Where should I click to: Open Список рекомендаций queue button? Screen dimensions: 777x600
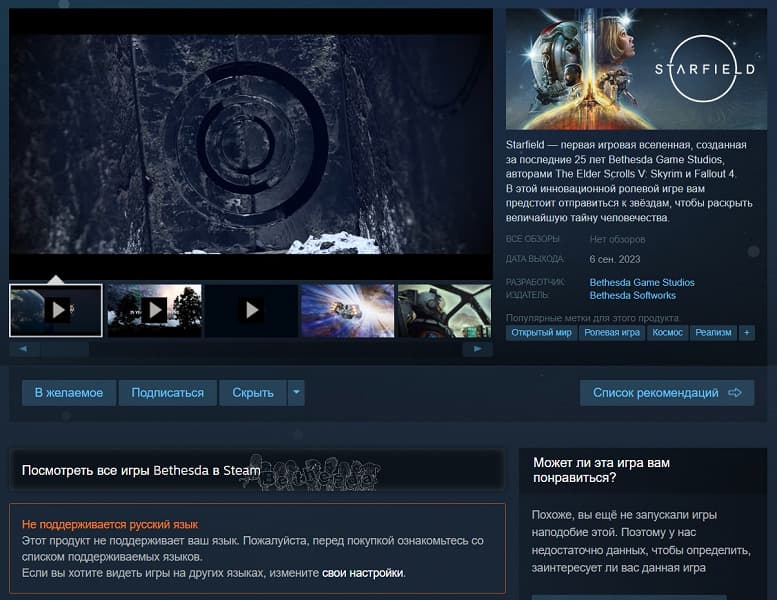tap(667, 393)
